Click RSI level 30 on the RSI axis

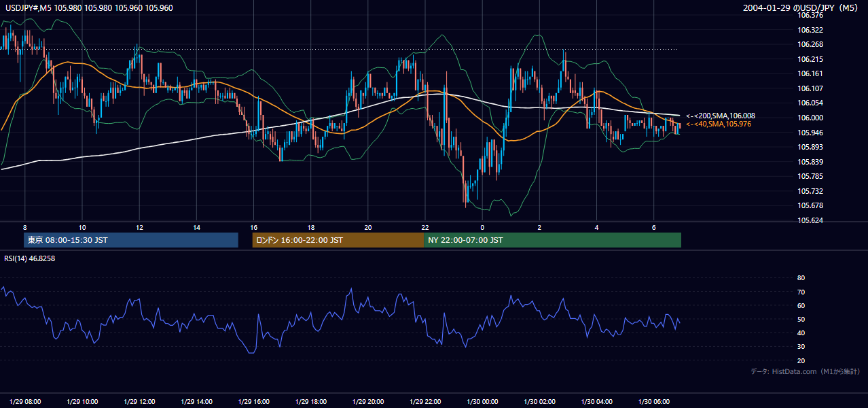(801, 347)
